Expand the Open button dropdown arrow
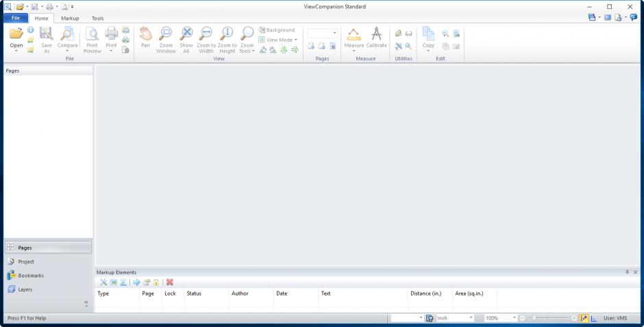This screenshot has height=327, width=644. point(16,51)
